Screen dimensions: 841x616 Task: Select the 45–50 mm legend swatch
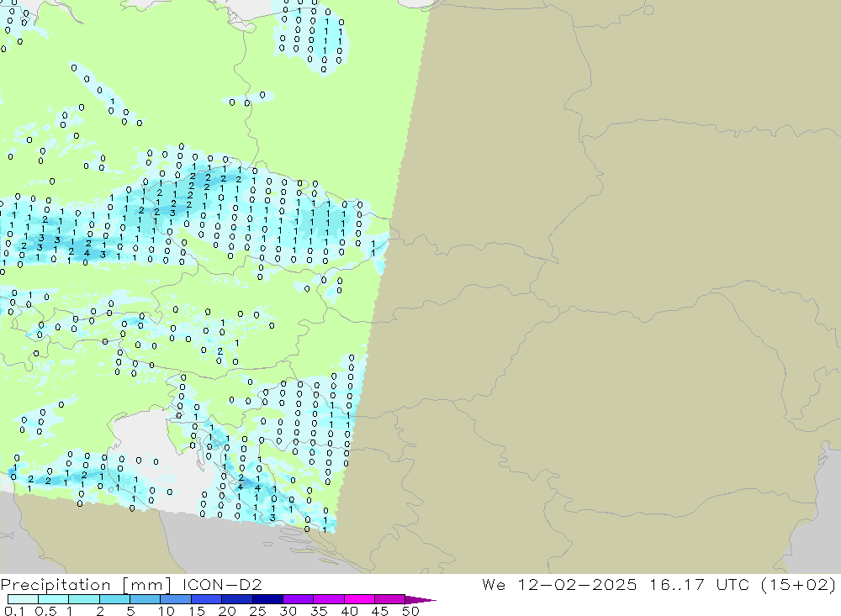click(x=390, y=599)
